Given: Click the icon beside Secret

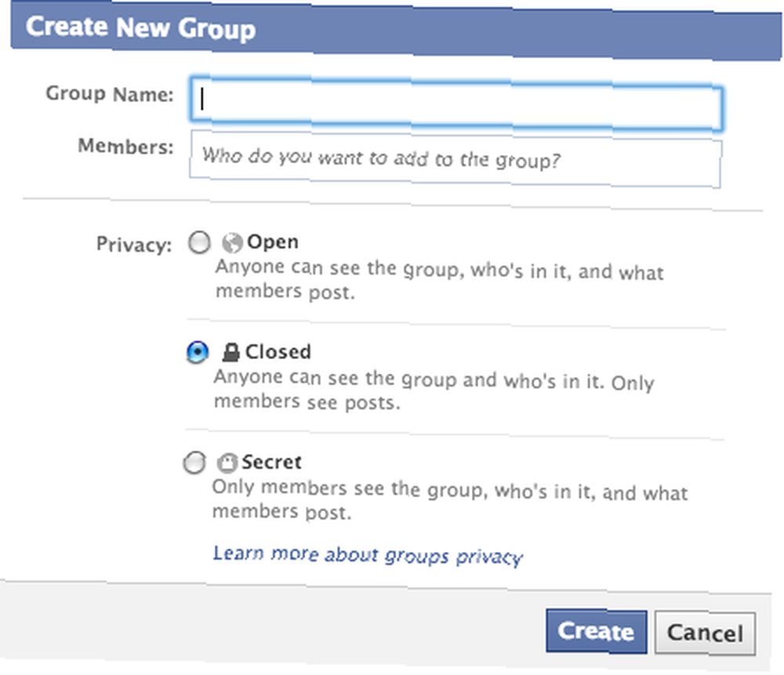Looking at the screenshot, I should tap(227, 463).
